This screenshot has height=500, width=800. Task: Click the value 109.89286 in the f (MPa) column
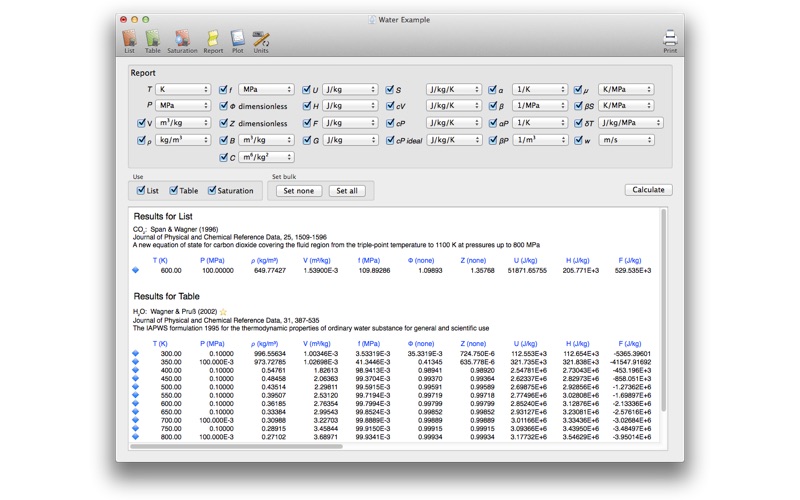pos(374,270)
